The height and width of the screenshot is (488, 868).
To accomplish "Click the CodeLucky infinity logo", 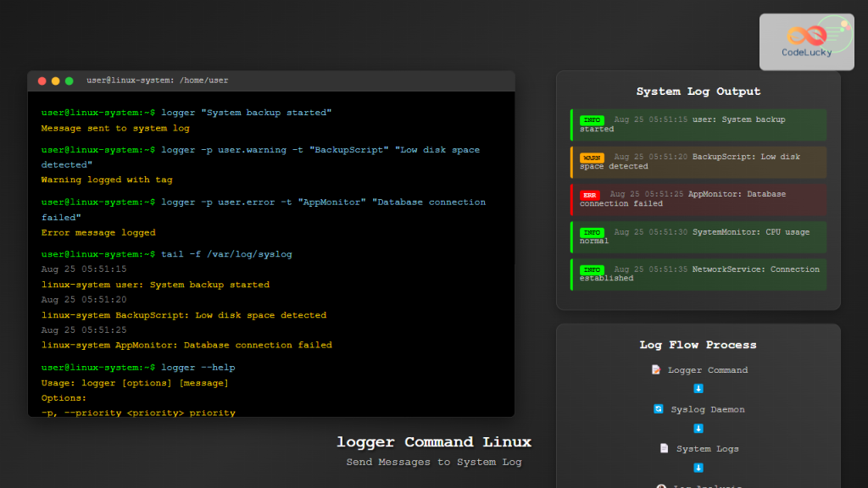I will [808, 35].
